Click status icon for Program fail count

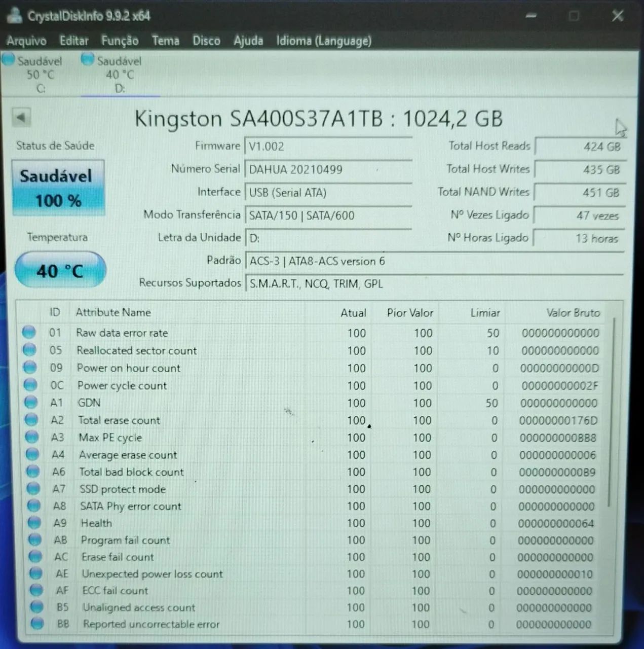coord(35,539)
